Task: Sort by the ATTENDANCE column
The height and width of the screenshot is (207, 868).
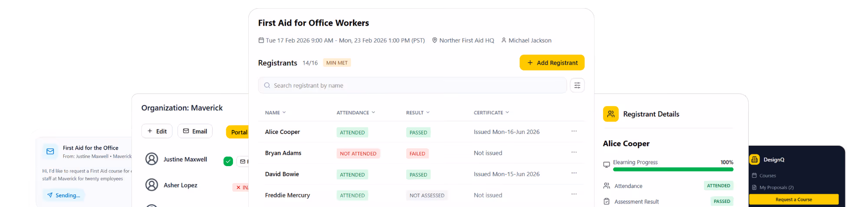Action: [355, 113]
